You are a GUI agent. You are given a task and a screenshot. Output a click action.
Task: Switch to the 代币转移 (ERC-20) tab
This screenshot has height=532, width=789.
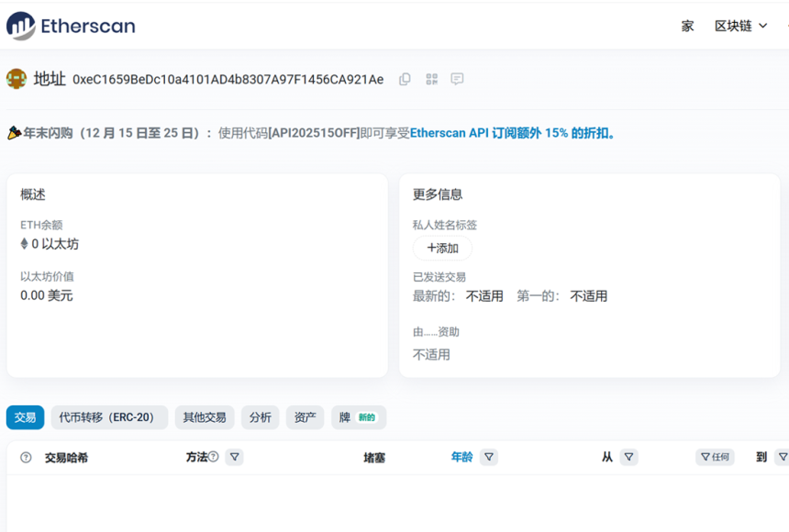click(109, 417)
